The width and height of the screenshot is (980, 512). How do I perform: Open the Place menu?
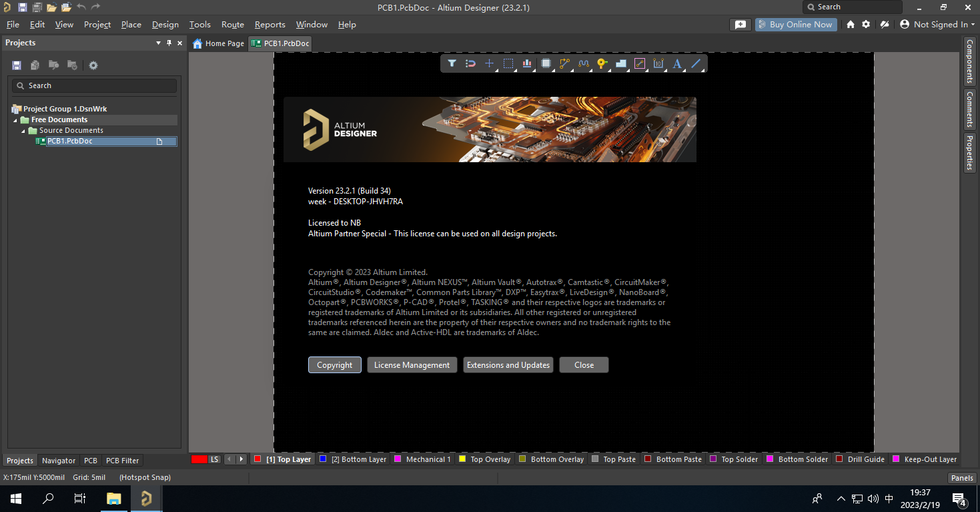coord(131,24)
